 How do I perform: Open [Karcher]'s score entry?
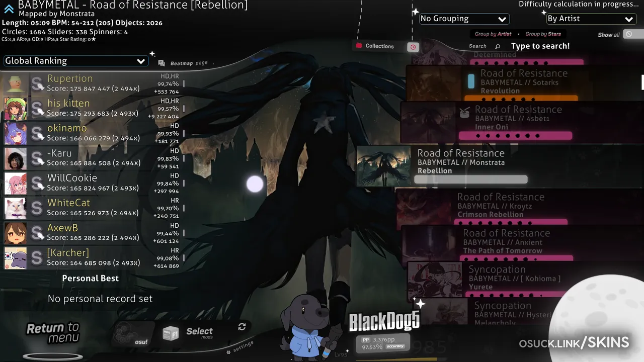click(92, 258)
